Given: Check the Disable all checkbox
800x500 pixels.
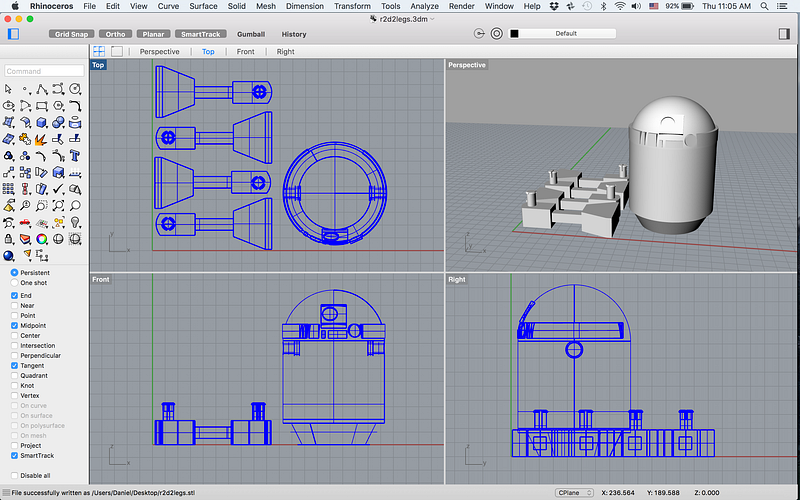Looking at the screenshot, I should coord(14,476).
